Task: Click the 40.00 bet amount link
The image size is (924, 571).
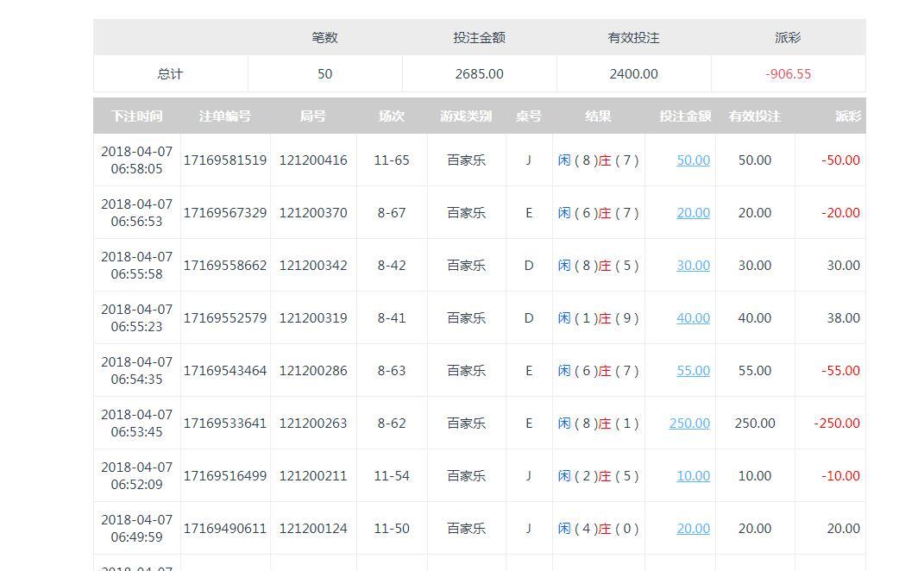Action: coord(693,318)
